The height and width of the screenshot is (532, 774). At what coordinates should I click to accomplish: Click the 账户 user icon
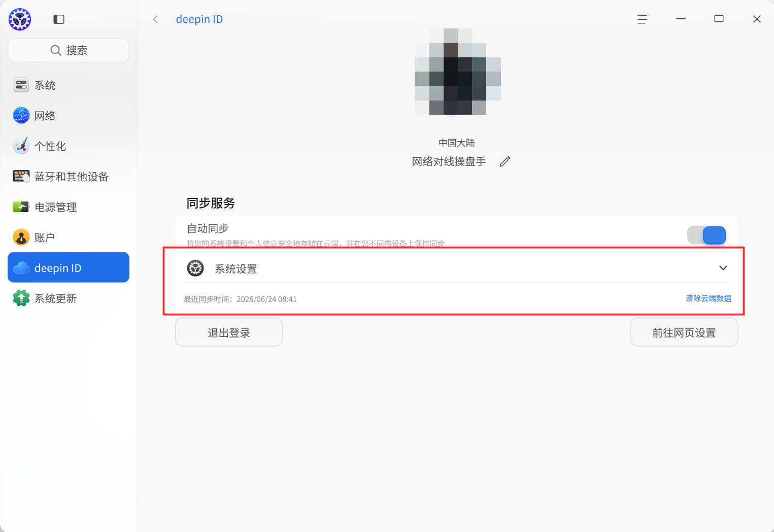click(x=21, y=237)
